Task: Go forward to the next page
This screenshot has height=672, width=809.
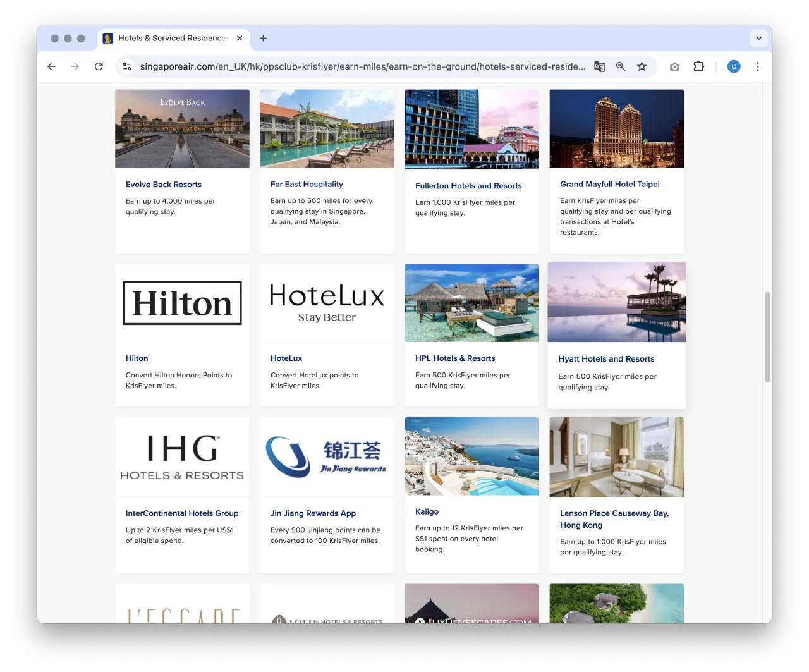Action: click(x=75, y=66)
